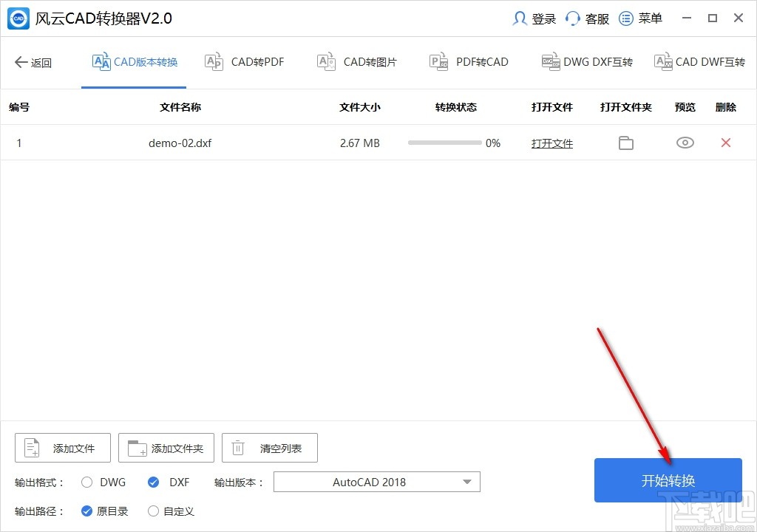Open the CAD转PDF conversion tab icon
Image resolution: width=757 pixels, height=532 pixels.
tap(214, 62)
